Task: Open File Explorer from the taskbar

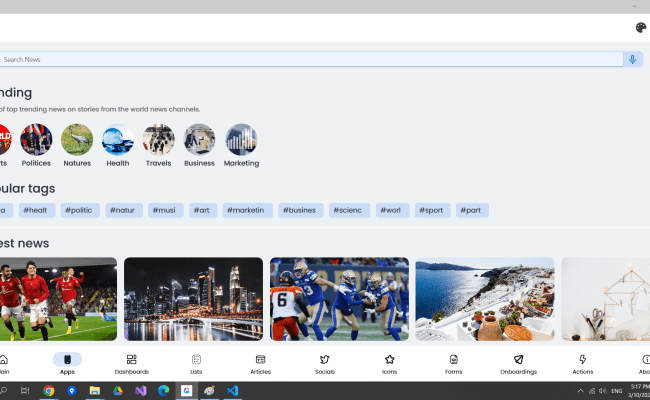Action: (95, 390)
